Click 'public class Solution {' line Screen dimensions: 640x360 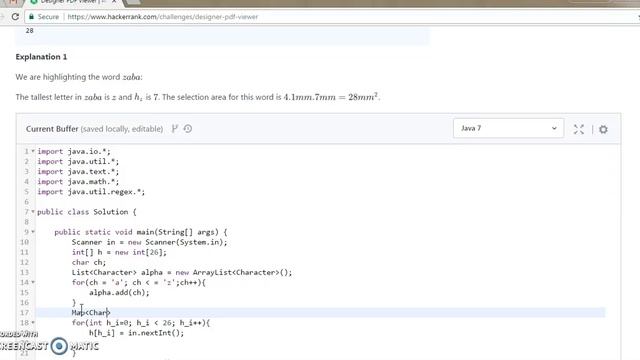(87, 212)
